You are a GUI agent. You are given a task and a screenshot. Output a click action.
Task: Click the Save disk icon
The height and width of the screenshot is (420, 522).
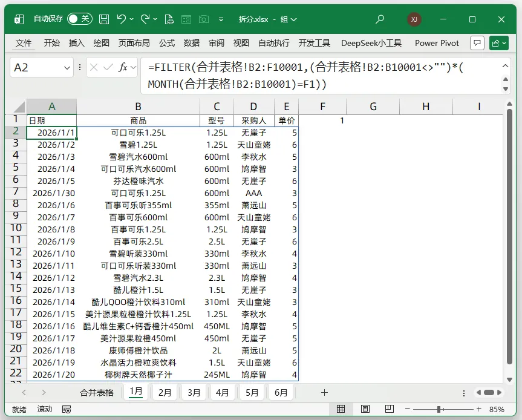coord(104,19)
